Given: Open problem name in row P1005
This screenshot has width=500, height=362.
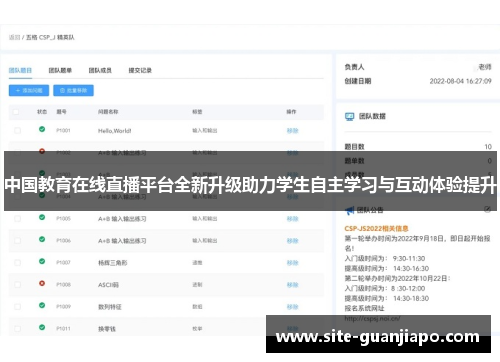Looking at the screenshot, I should [122, 219].
